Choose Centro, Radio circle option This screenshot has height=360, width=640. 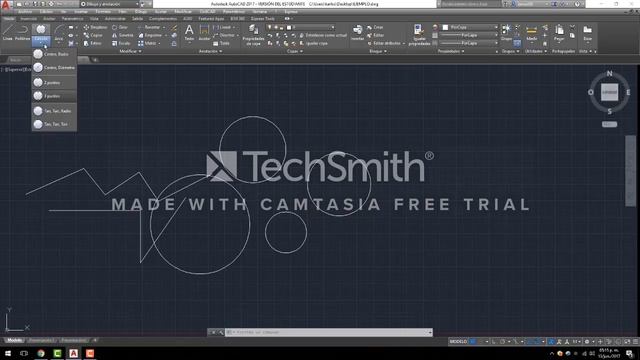pyautogui.click(x=54, y=54)
